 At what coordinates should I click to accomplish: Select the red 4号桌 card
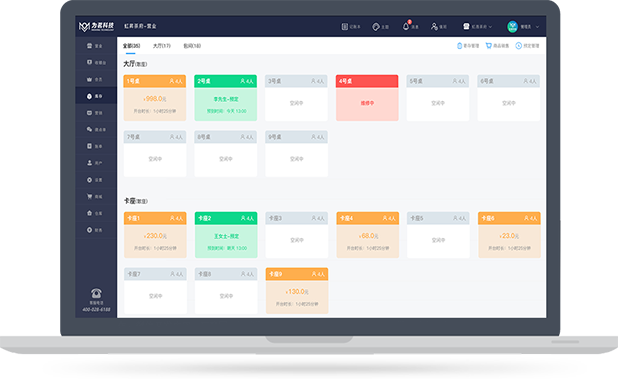tap(367, 98)
